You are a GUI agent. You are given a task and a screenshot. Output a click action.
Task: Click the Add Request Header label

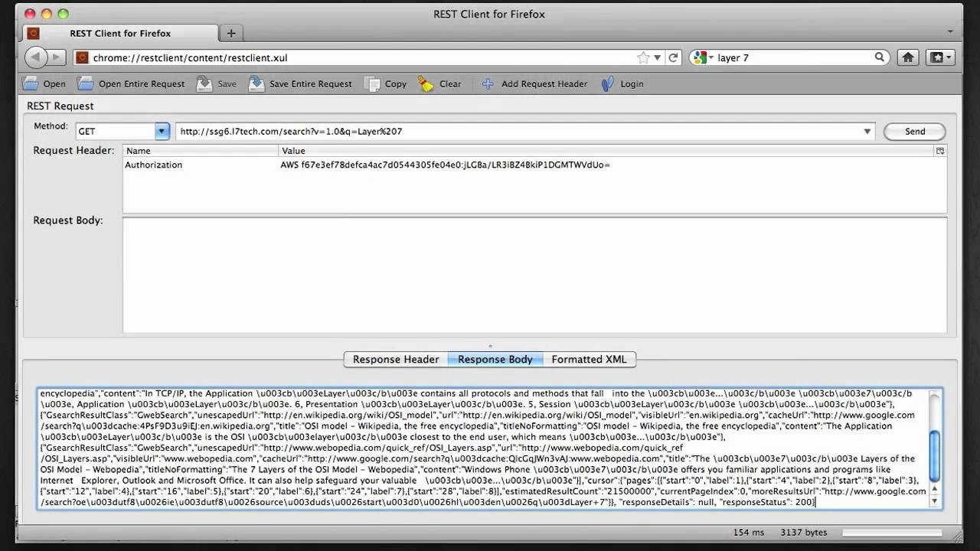click(544, 84)
